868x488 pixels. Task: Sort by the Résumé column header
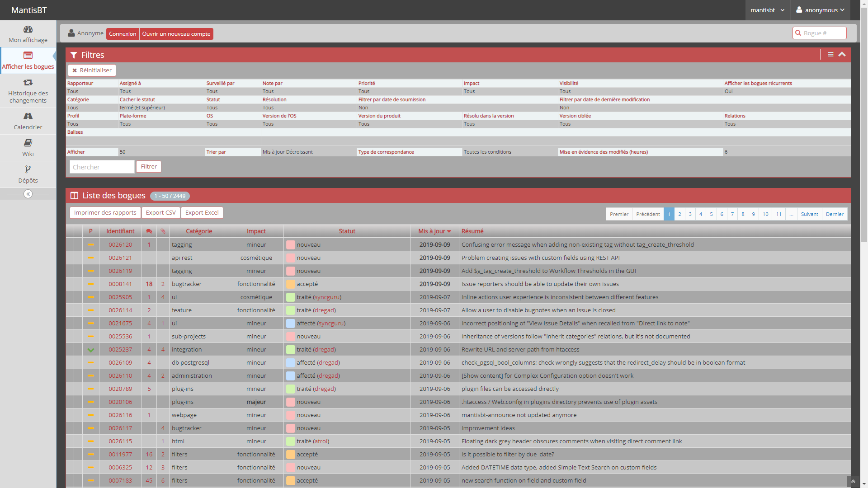click(472, 231)
